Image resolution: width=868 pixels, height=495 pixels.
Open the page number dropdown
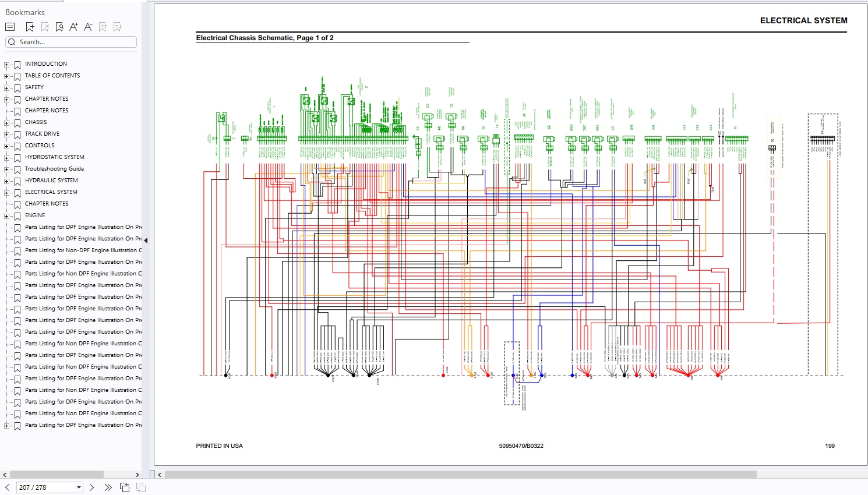coord(79,487)
